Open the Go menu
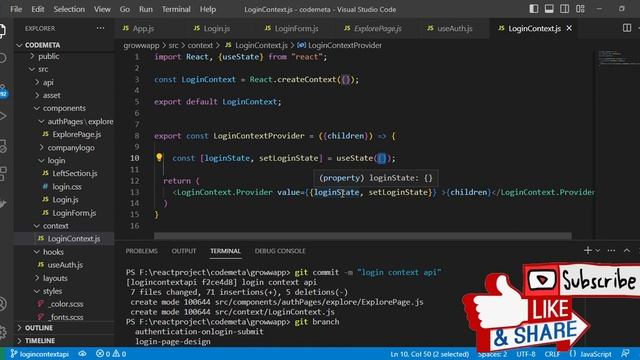Screen dimensions: 640x360 pyautogui.click(x=124, y=9)
